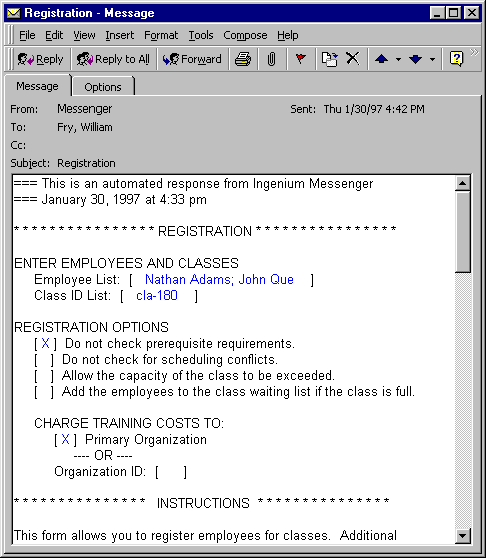Click the paperclip attachment icon
This screenshot has height=558, width=486.
(x=271, y=59)
